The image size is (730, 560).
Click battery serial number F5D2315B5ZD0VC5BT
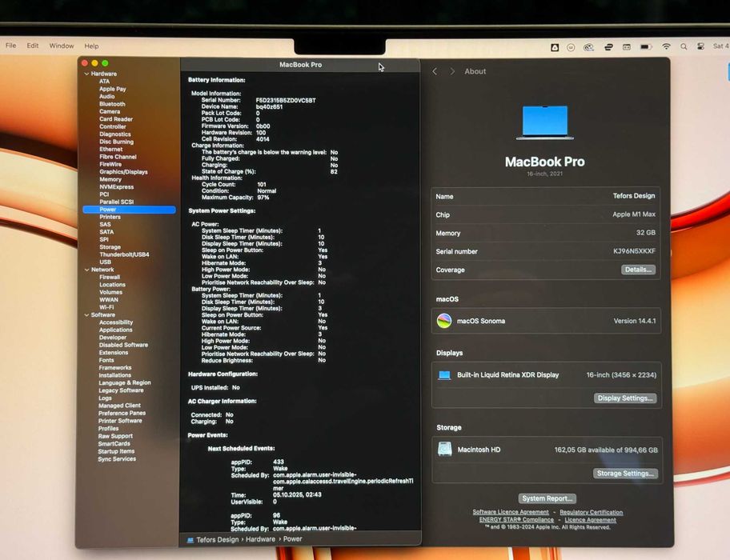coord(286,101)
